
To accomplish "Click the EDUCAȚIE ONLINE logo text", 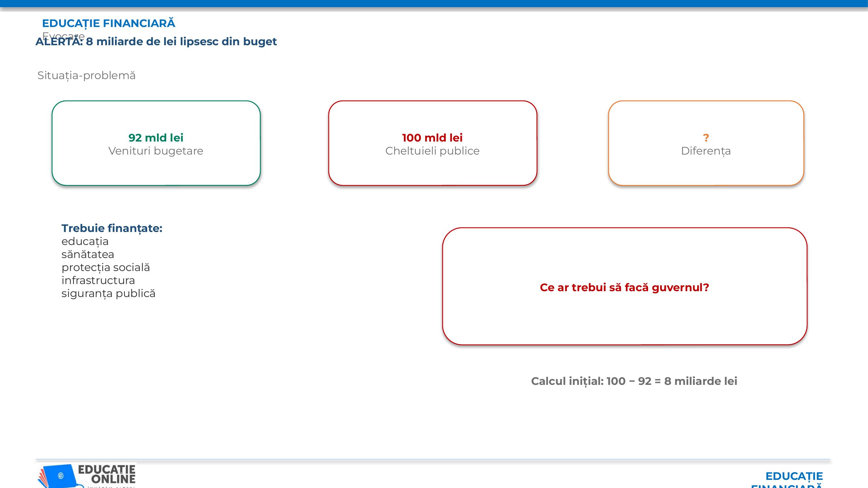I will pyautogui.click(x=106, y=474).
